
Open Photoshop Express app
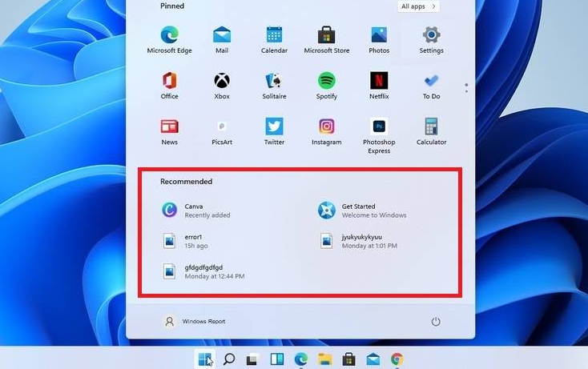pos(379,135)
